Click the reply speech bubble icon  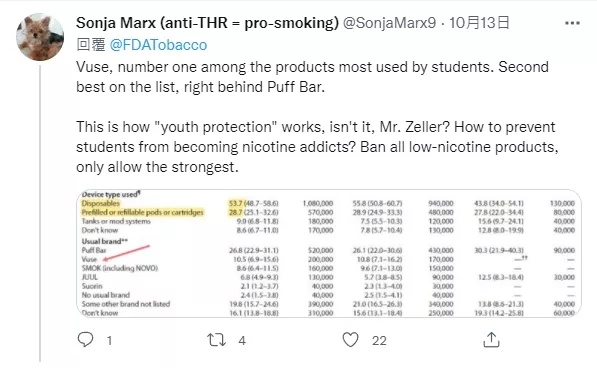(x=85, y=339)
